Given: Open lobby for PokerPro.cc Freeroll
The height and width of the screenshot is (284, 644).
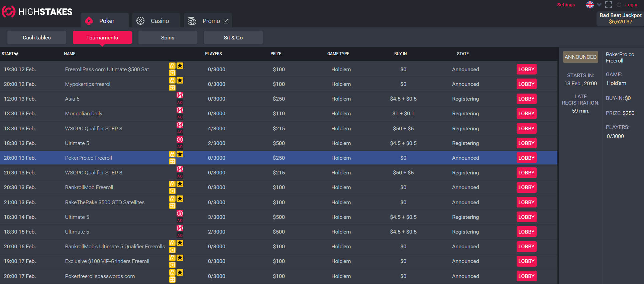Looking at the screenshot, I should tap(526, 158).
